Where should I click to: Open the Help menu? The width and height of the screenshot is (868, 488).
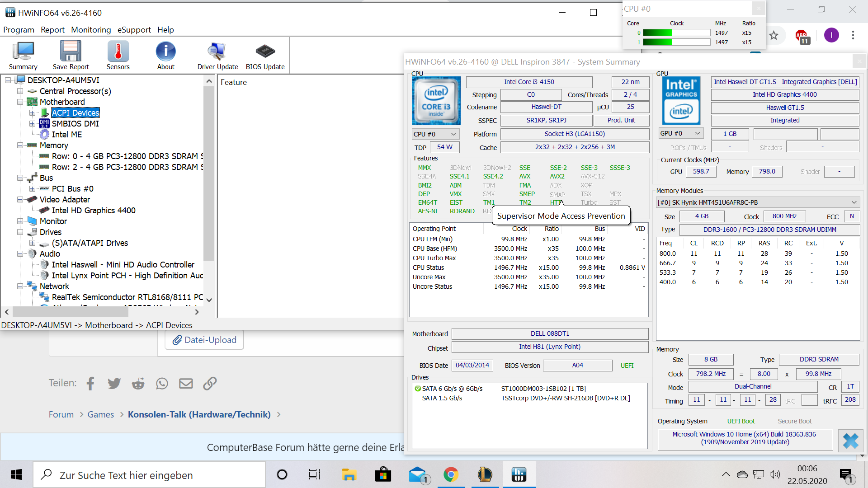(165, 30)
